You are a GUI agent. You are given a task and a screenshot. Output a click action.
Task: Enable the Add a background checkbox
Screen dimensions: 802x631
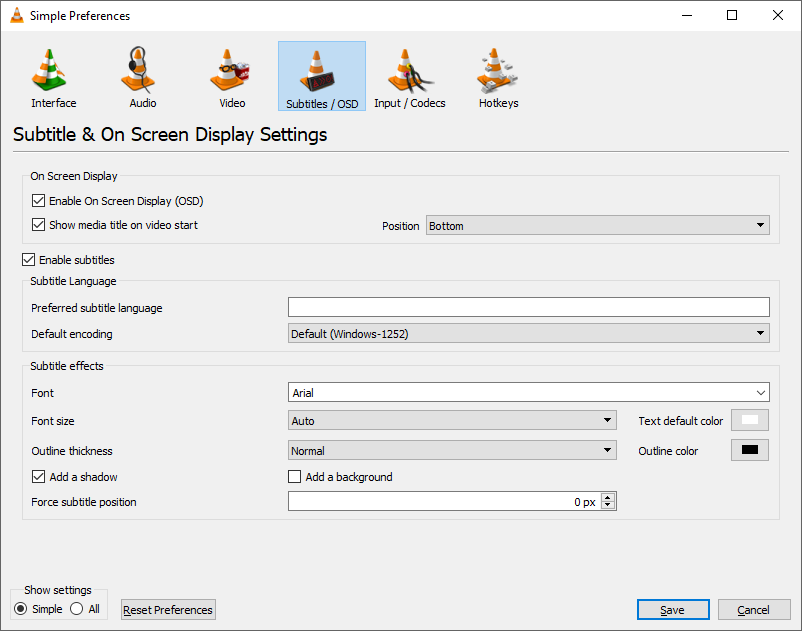pyautogui.click(x=295, y=477)
